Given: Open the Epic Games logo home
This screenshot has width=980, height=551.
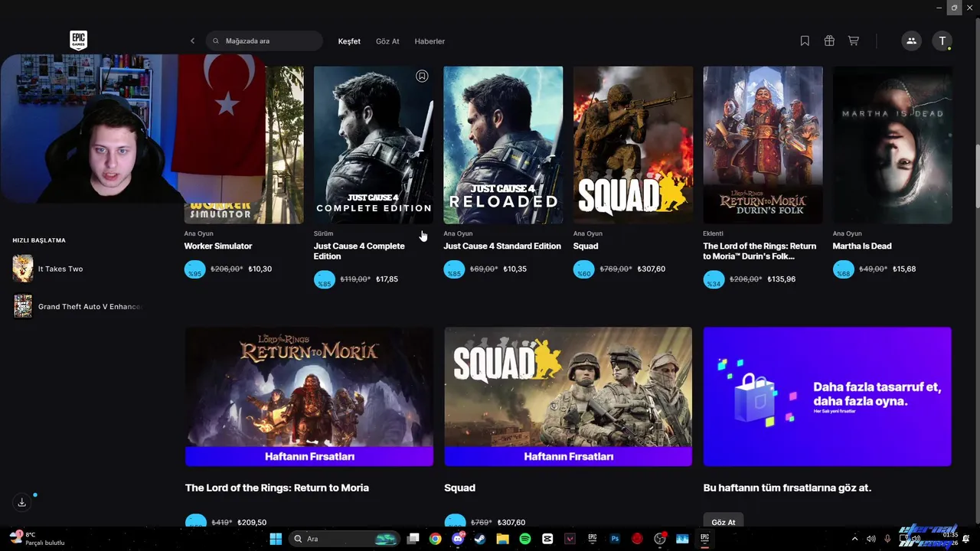Looking at the screenshot, I should 78,41.
